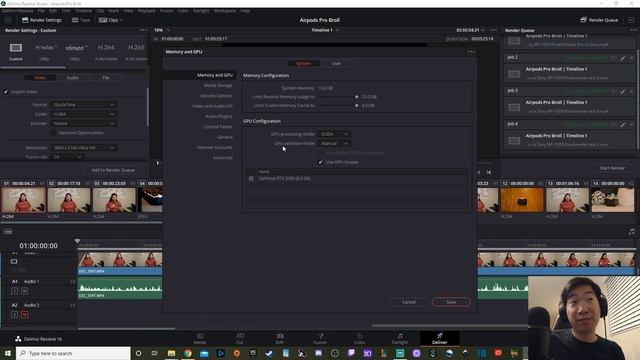Viewport: 640px width, 360px height.
Task: Click the Windows search box
Action: tap(73, 353)
